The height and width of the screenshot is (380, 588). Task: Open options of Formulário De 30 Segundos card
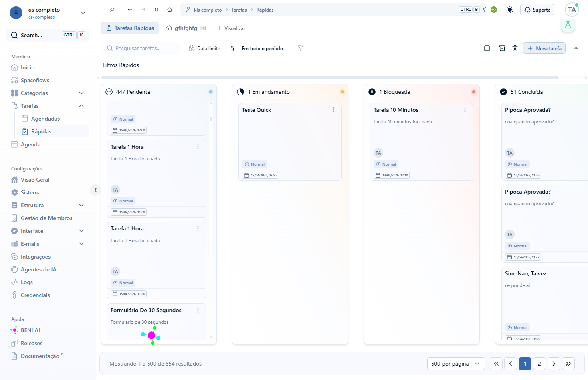coord(198,310)
